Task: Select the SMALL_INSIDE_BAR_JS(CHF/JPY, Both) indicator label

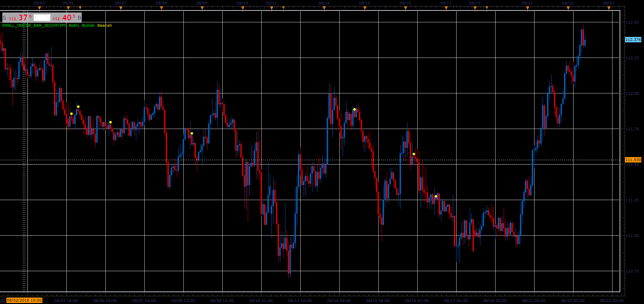Action: [41, 25]
